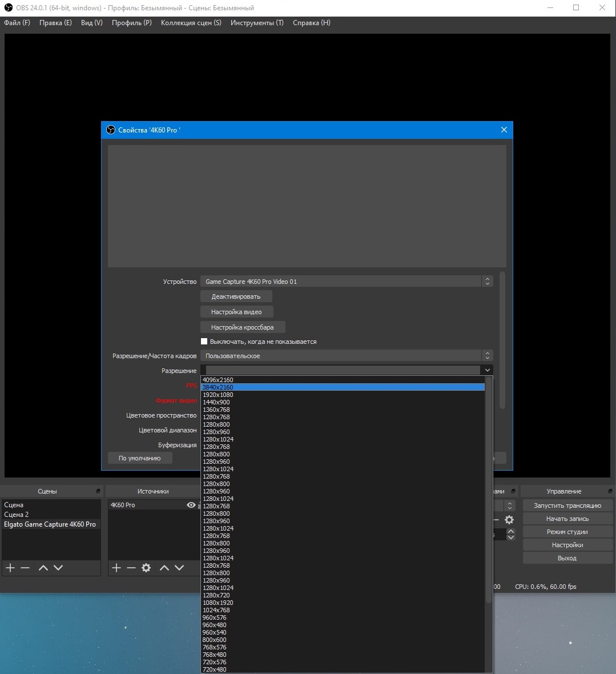616x674 pixels.
Task: Toggle visibility of the 4K60 Pro source
Action: tap(191, 505)
